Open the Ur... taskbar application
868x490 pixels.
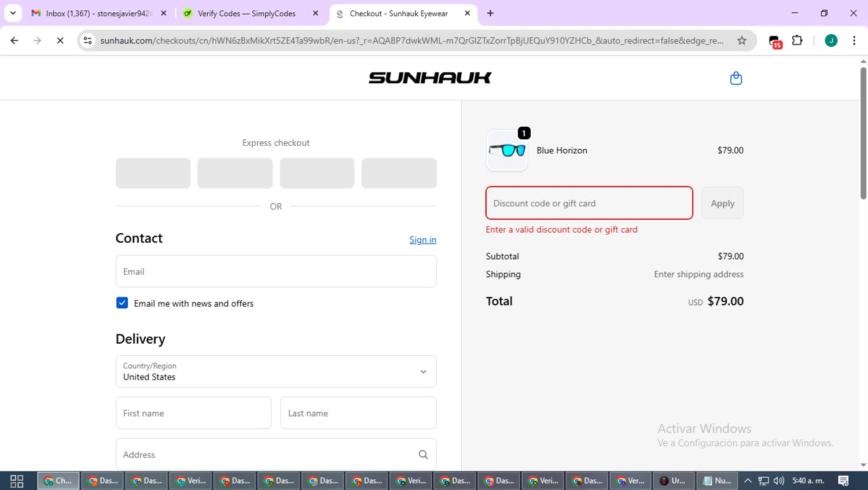(x=673, y=481)
